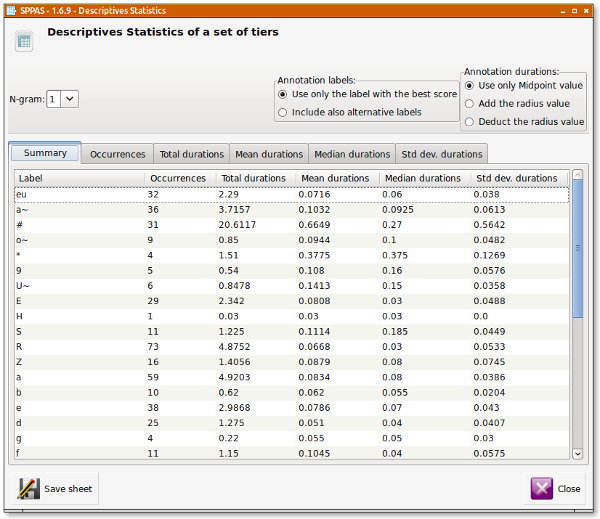Select the 'U~' row label
Screen dimensions: 600x519
[23, 286]
